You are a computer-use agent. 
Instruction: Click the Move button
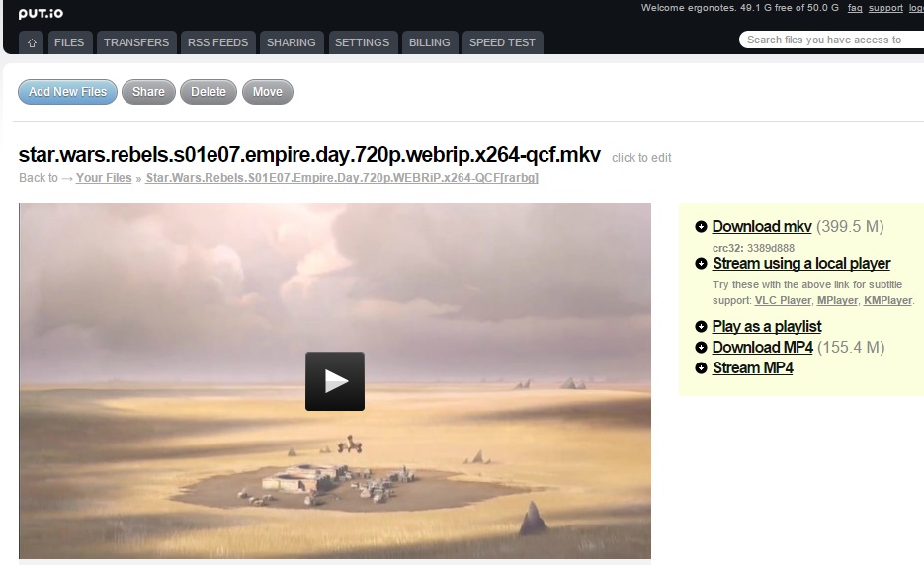coord(268,92)
